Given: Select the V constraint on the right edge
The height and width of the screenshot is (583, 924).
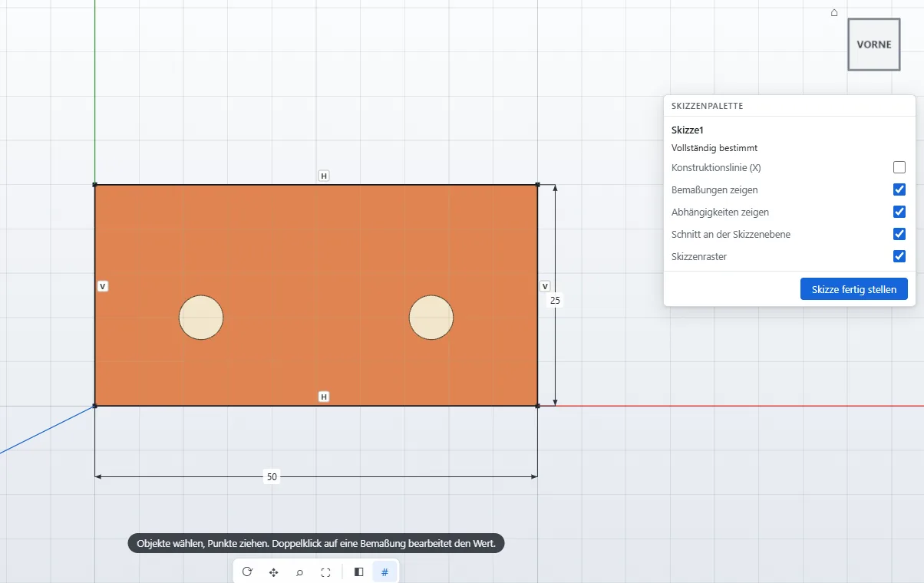Looking at the screenshot, I should click(x=545, y=286).
